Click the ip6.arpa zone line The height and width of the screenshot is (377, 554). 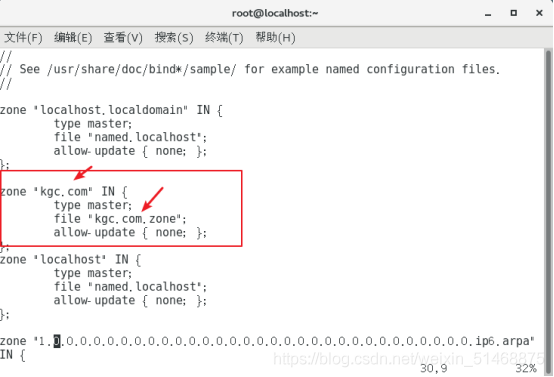coord(267,341)
